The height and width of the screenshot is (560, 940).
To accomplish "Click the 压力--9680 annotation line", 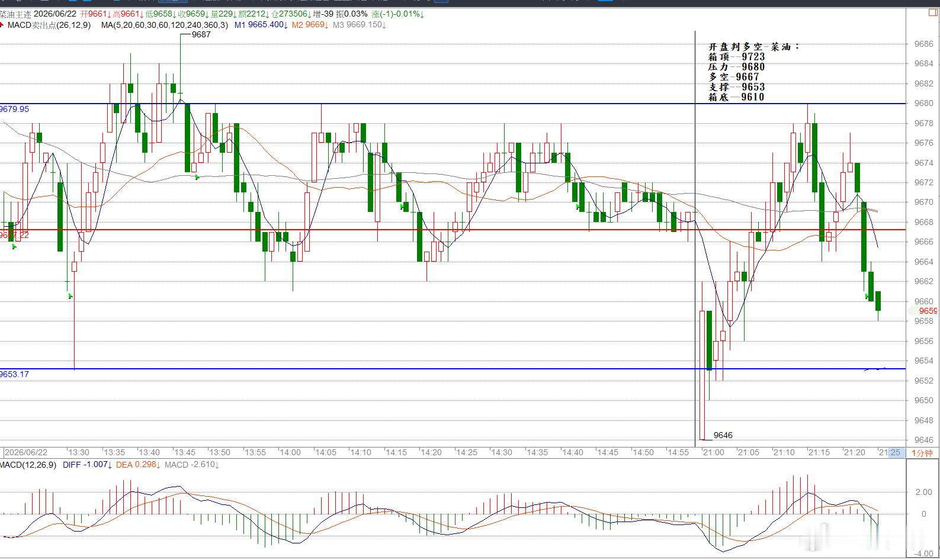I will [x=737, y=67].
